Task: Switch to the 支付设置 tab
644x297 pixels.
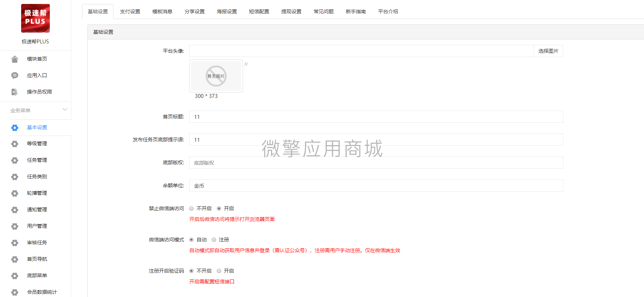Action: point(130,11)
